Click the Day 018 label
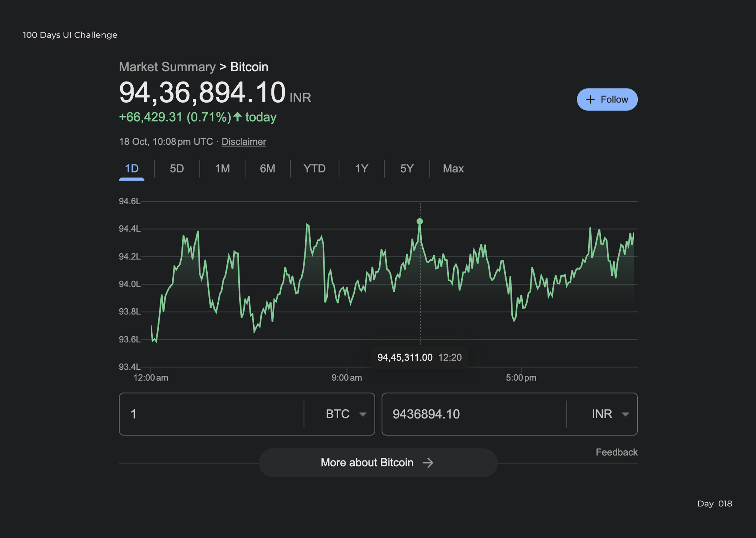 point(715,504)
